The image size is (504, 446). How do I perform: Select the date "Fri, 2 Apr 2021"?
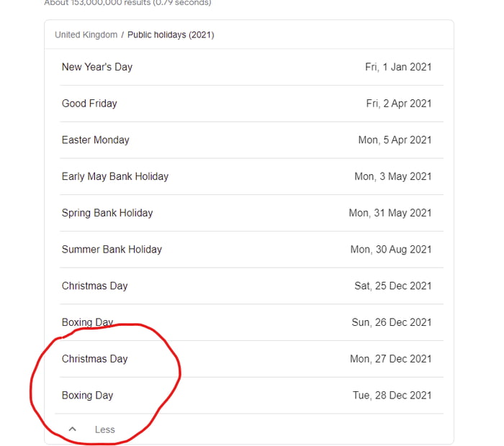399,104
